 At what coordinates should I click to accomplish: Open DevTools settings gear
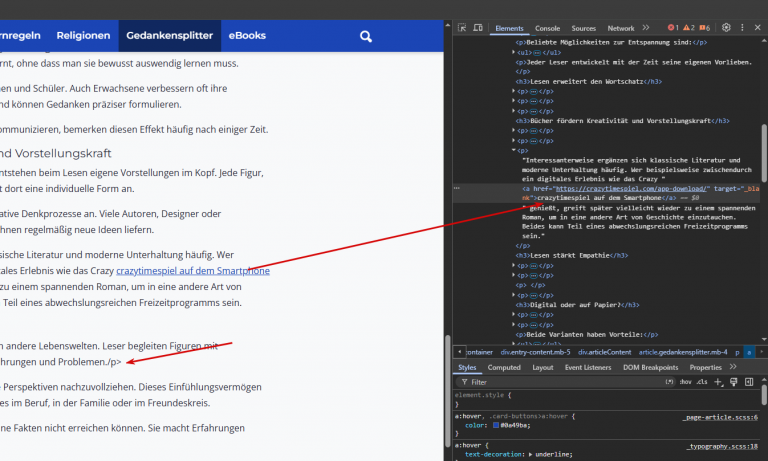click(x=726, y=28)
